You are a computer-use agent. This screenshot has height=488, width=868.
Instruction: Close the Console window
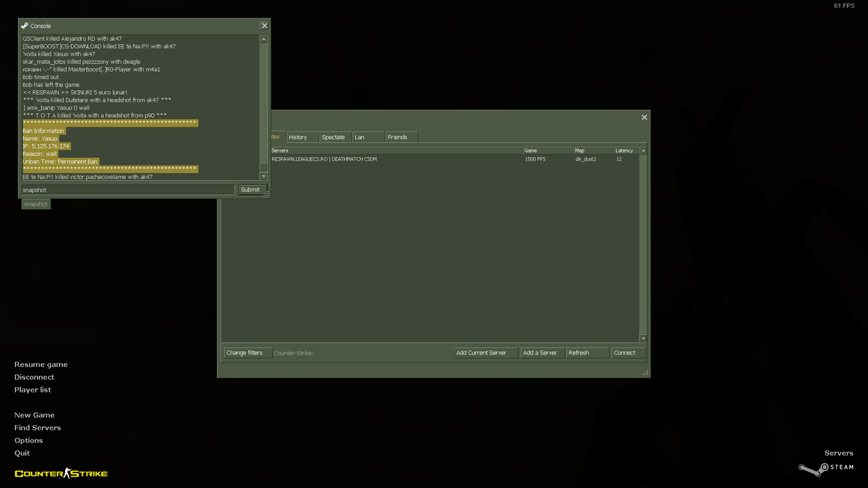[264, 26]
